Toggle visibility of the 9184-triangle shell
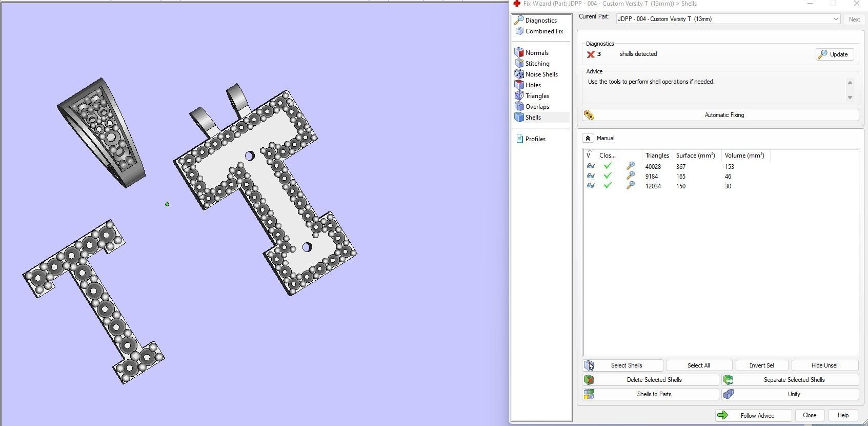 click(x=591, y=176)
